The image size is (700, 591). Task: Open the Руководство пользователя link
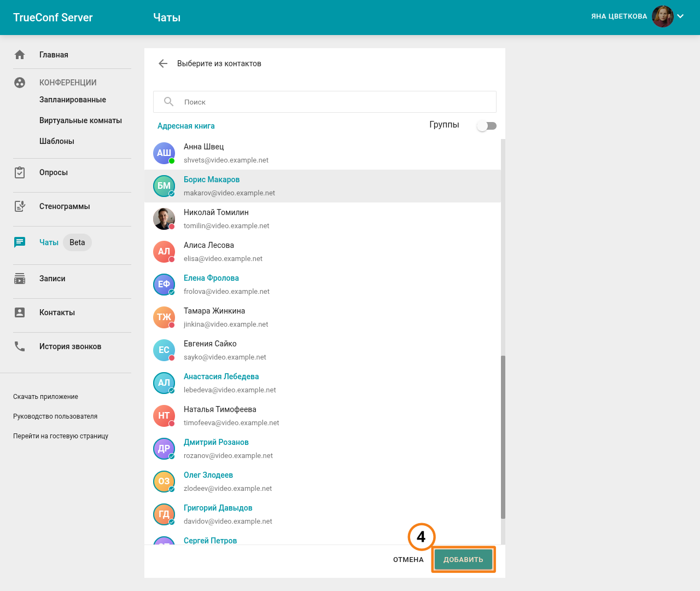55,416
